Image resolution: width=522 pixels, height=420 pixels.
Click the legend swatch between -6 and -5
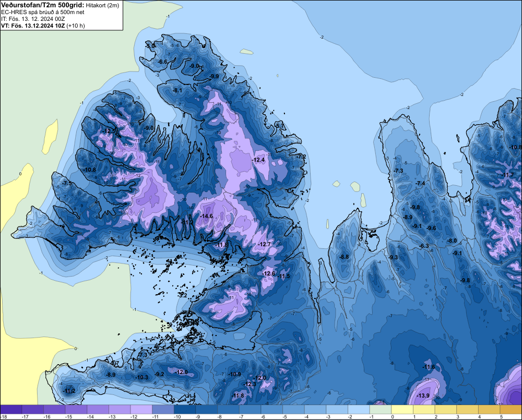(271, 409)
